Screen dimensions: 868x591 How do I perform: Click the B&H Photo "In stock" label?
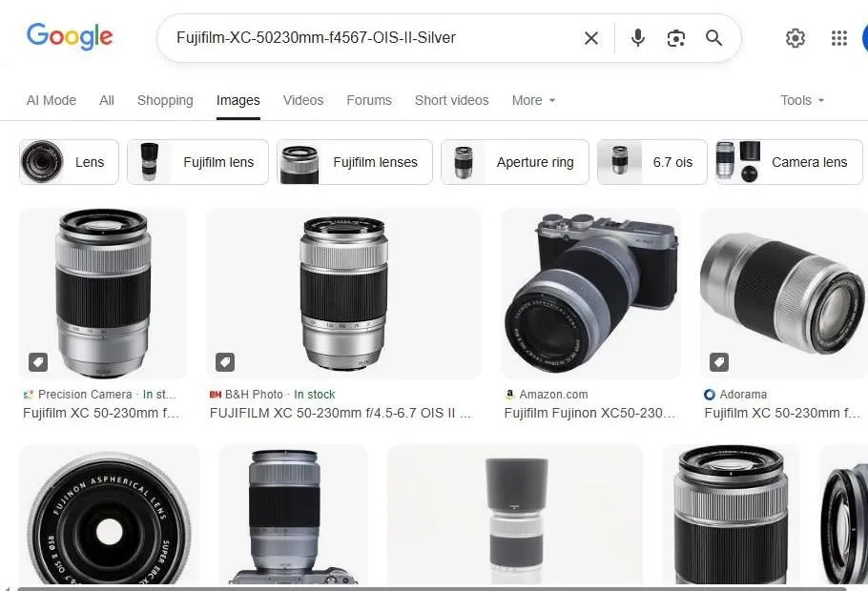(315, 395)
